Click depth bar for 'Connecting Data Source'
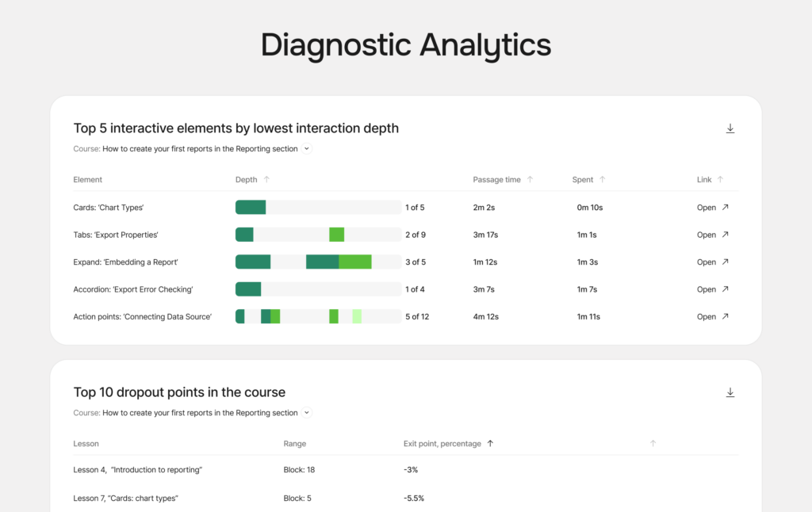Viewport: 812px width, 512px height. [x=318, y=316]
